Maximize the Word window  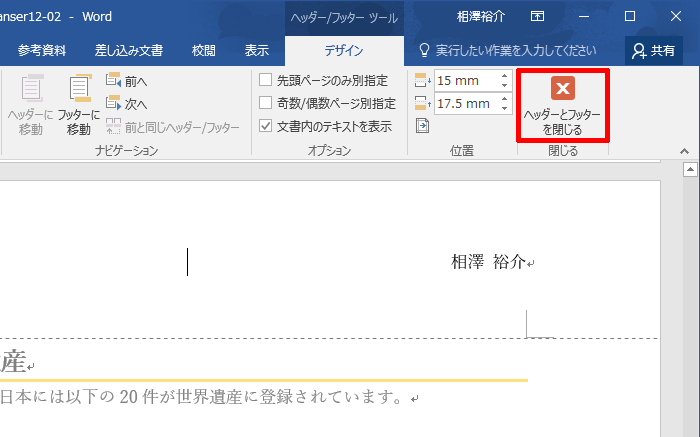(630, 17)
